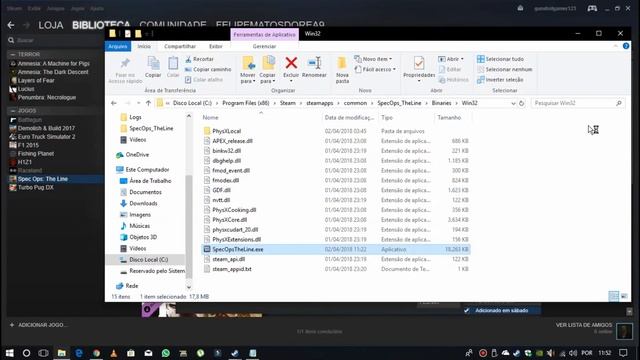Screen dimensions: 640x360
Task: Open Windows Start menu
Action: click(x=9, y=353)
